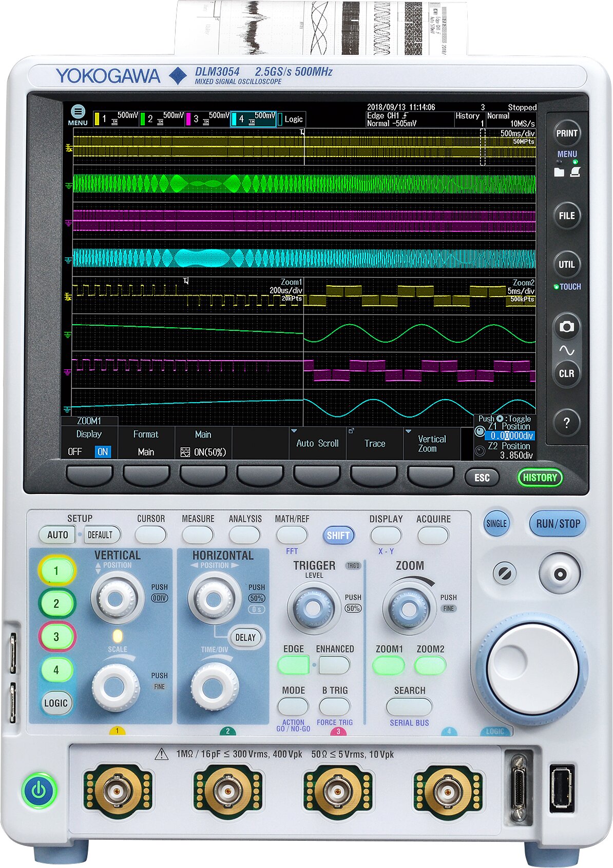
Task: Open the DISPLAY menu key
Action: [386, 535]
